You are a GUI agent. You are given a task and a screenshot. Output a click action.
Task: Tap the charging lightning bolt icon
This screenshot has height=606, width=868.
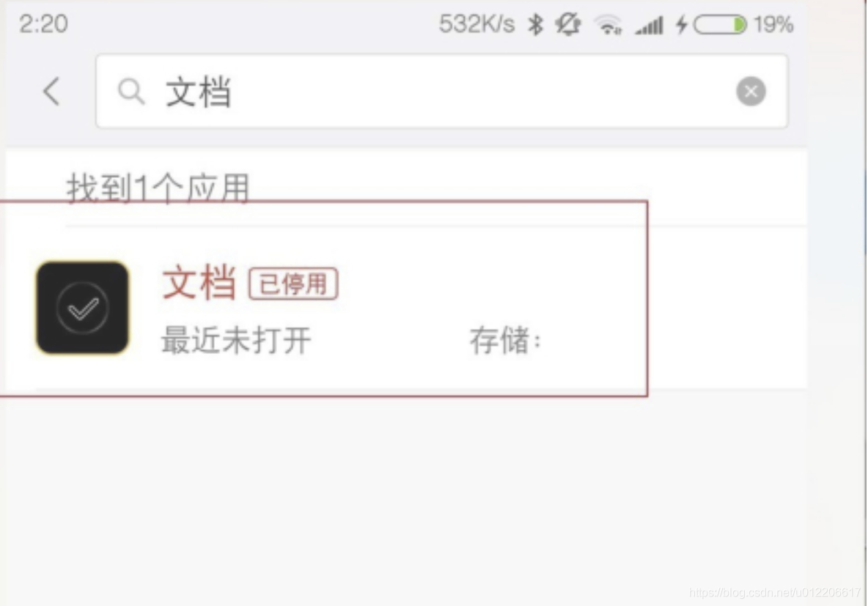(682, 25)
